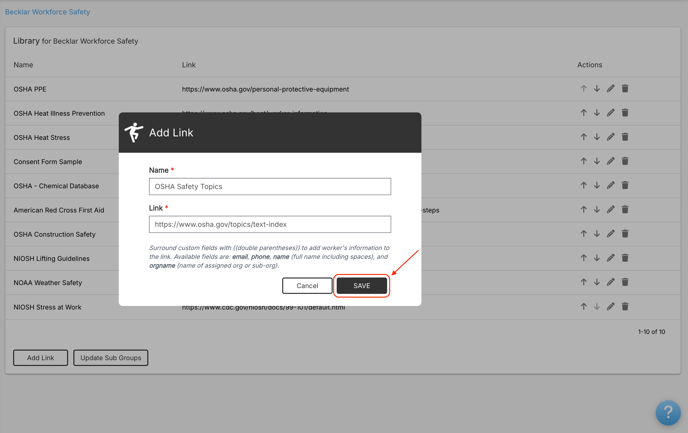This screenshot has height=433, width=688.
Task: Move OSHA Heat Illness Prevention up
Action: coord(584,113)
